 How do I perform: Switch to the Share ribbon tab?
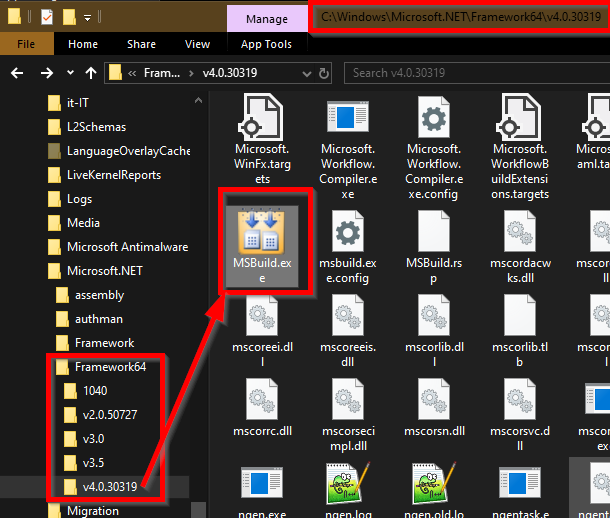tap(141, 44)
